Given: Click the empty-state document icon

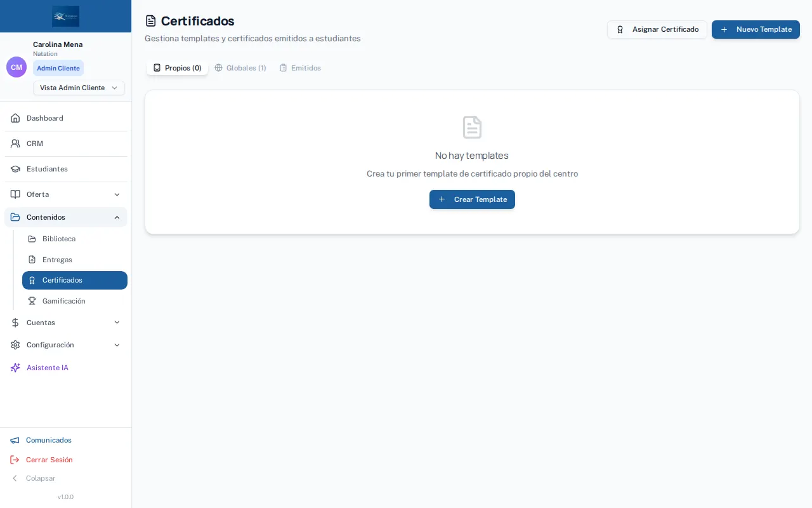Looking at the screenshot, I should point(472,128).
